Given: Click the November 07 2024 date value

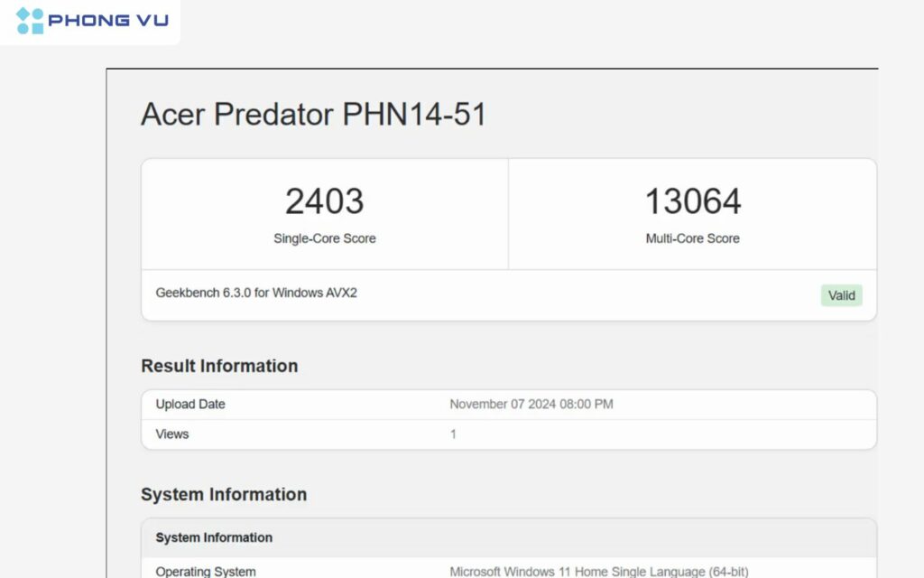Looking at the screenshot, I should pos(502,405).
